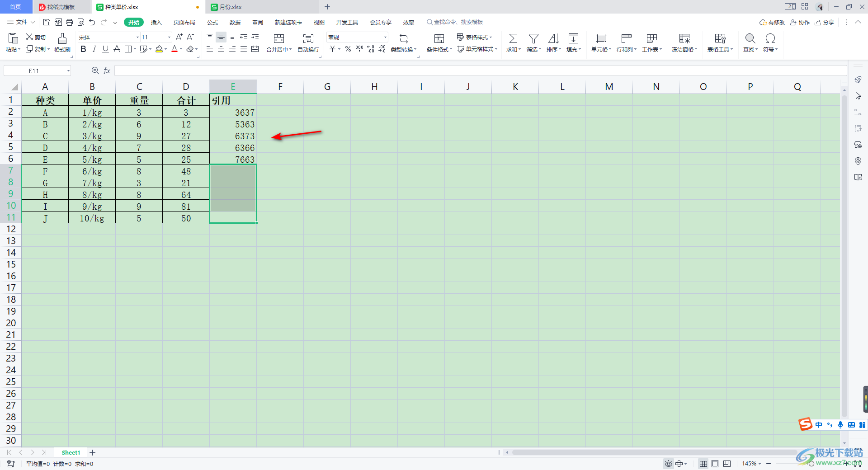Click the Sort (排序) icon

(x=553, y=38)
